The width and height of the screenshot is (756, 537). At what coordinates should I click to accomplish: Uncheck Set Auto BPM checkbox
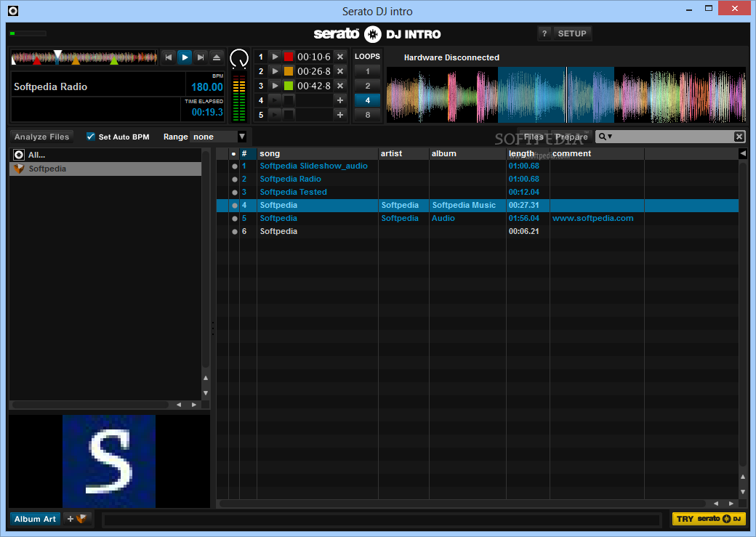[x=91, y=137]
